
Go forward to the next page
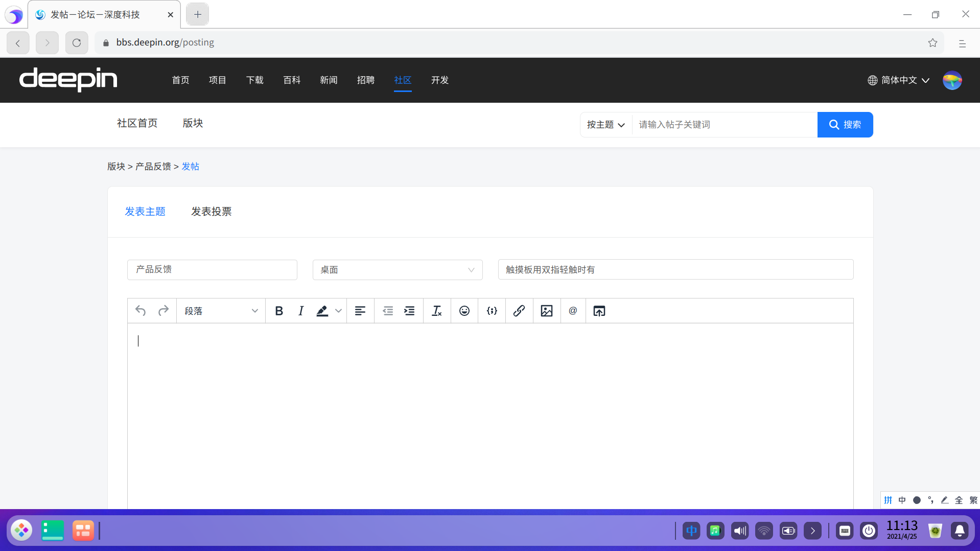coord(47,43)
